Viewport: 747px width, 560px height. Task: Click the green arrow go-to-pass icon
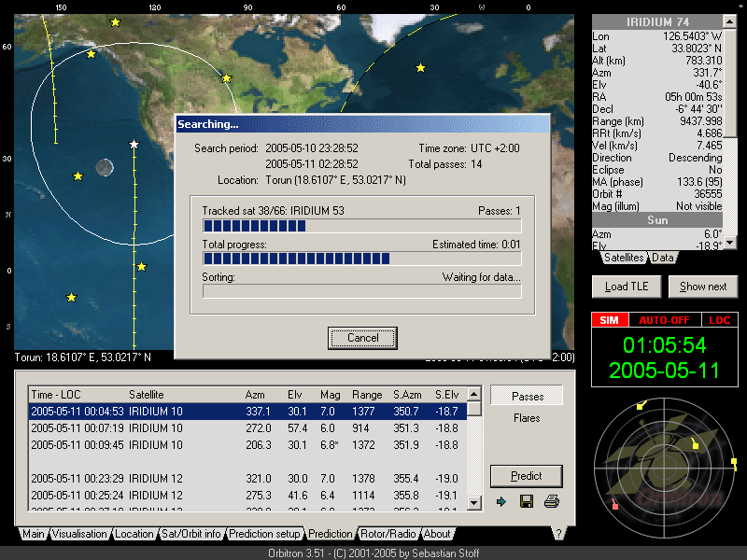click(501, 501)
